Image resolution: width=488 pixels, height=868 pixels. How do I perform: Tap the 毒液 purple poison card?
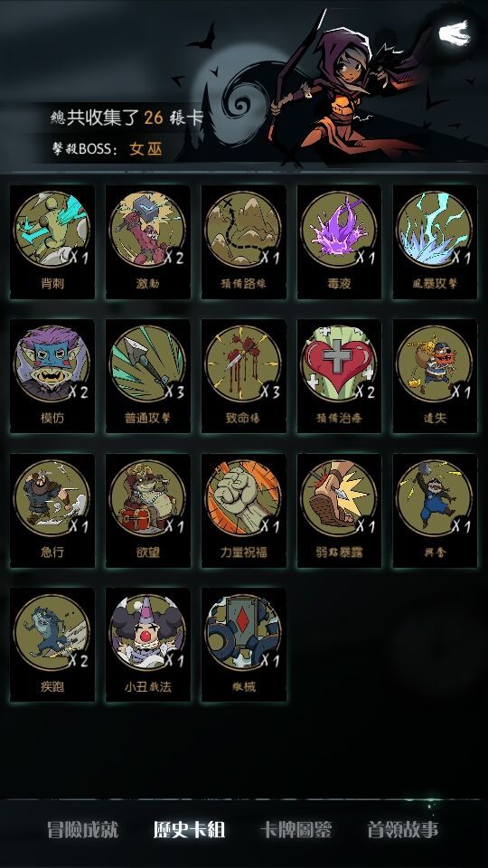339,242
